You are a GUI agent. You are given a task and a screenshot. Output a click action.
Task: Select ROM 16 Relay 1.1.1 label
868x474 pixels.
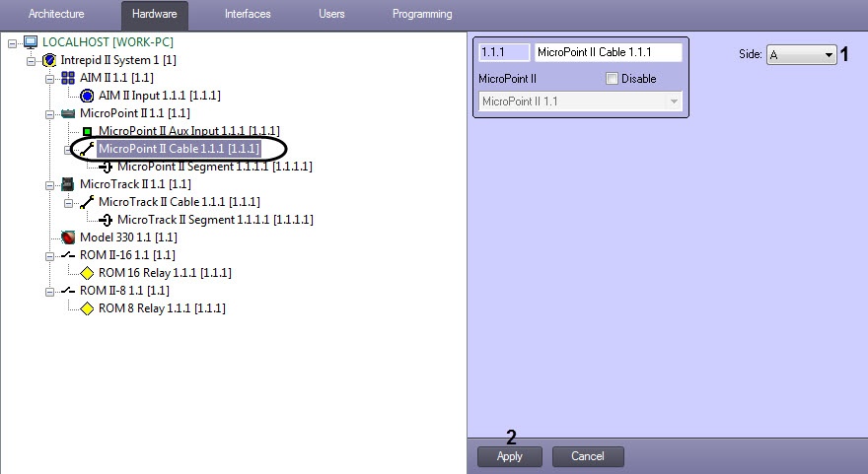coord(165,273)
